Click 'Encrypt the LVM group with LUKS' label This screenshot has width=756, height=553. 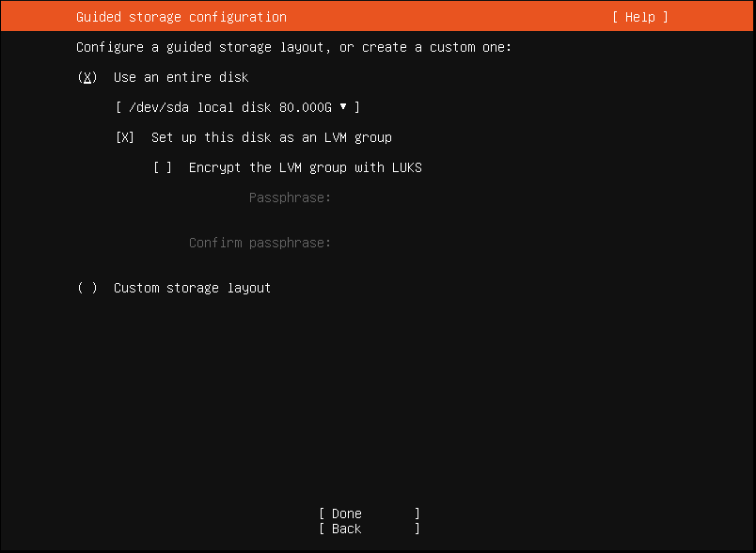[305, 167]
